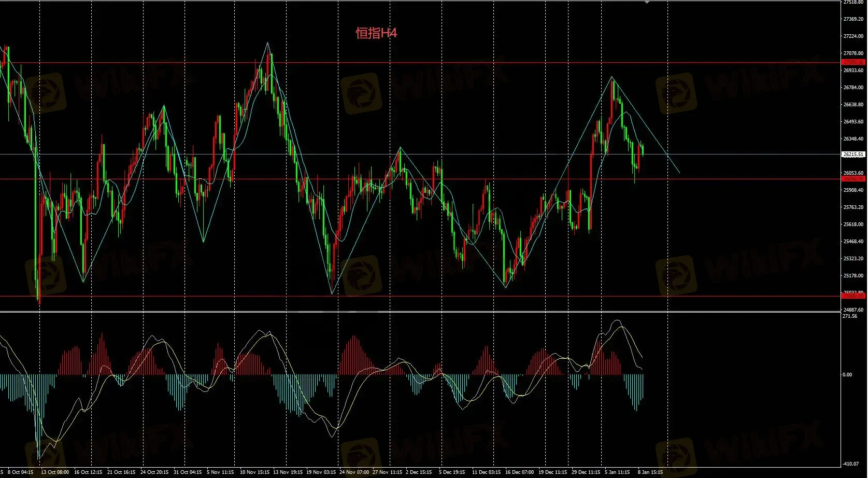Click price axis label 25468.40
The image size is (868, 478).
(x=853, y=242)
